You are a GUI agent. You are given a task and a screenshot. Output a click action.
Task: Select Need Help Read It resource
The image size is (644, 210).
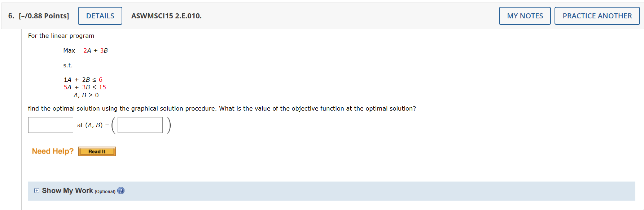tap(97, 151)
